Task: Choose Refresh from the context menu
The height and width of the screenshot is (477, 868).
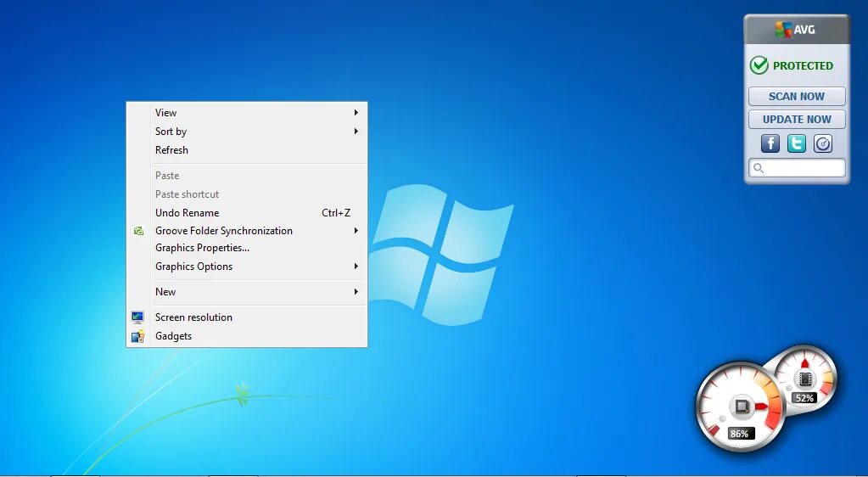Action: click(x=247, y=150)
